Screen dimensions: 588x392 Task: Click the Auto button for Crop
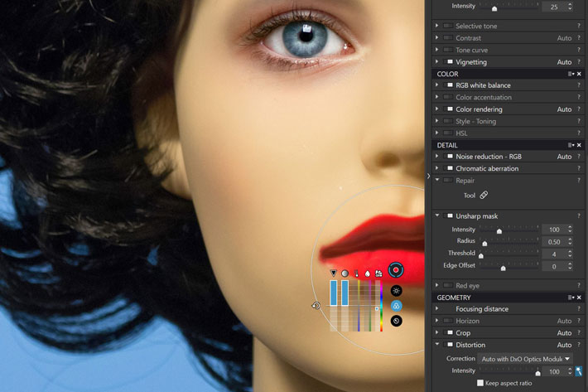click(x=564, y=332)
